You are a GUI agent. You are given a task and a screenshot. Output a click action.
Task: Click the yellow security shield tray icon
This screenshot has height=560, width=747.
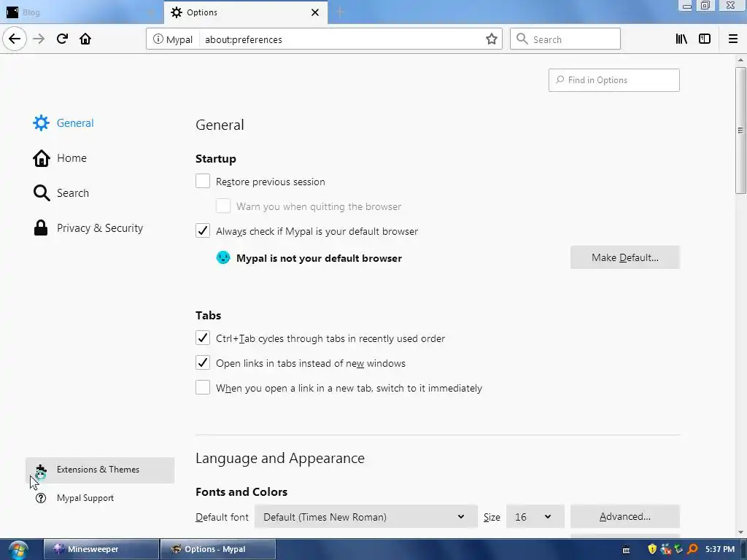(x=652, y=549)
